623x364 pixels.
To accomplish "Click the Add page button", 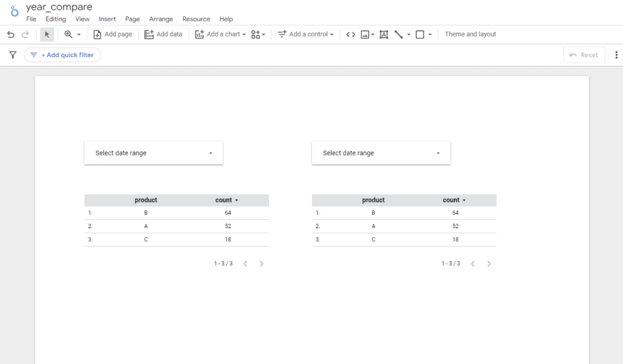I will click(113, 35).
